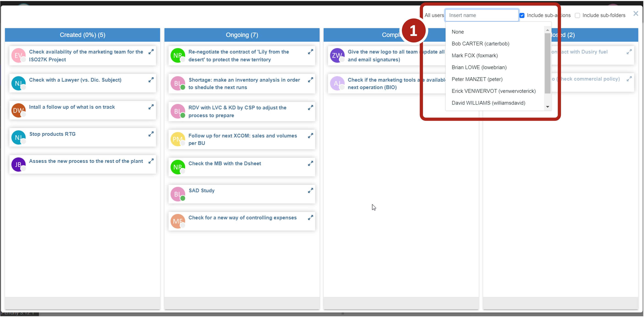Select Peter MANZET from the user list

click(x=477, y=79)
